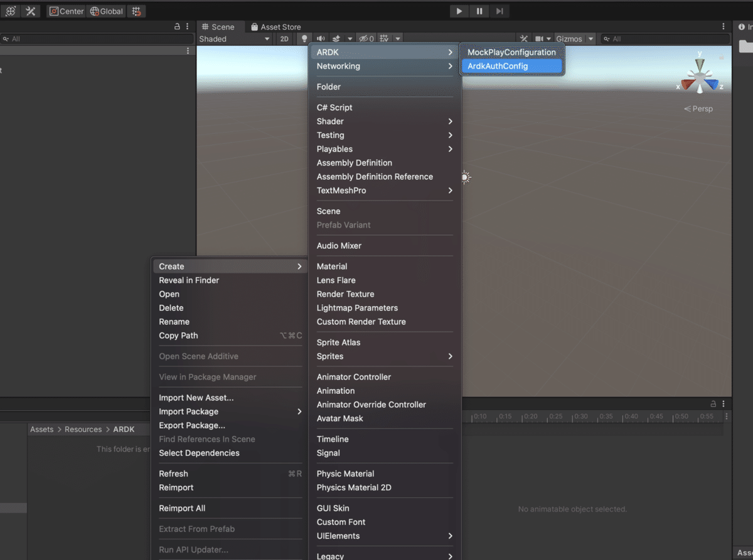Click the 0:30 mark on timeline ruler
This screenshot has height=560, width=753.
coord(580,416)
